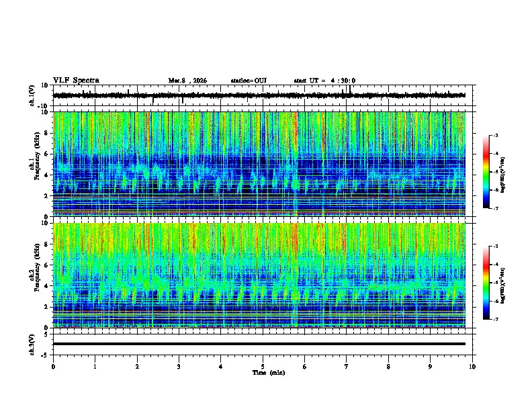The width and height of the screenshot is (532, 411).
Task: Click the "VLF Spectra" plot title
Action: coord(76,81)
